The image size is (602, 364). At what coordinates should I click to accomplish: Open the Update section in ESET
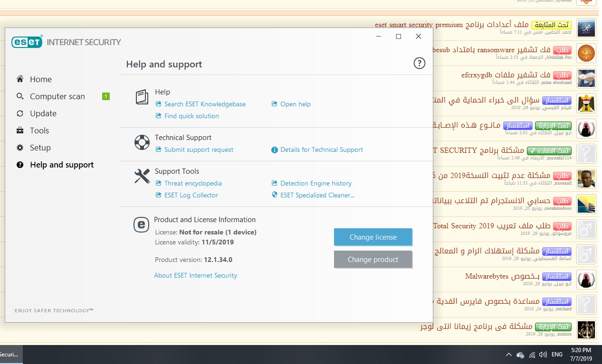tap(43, 113)
